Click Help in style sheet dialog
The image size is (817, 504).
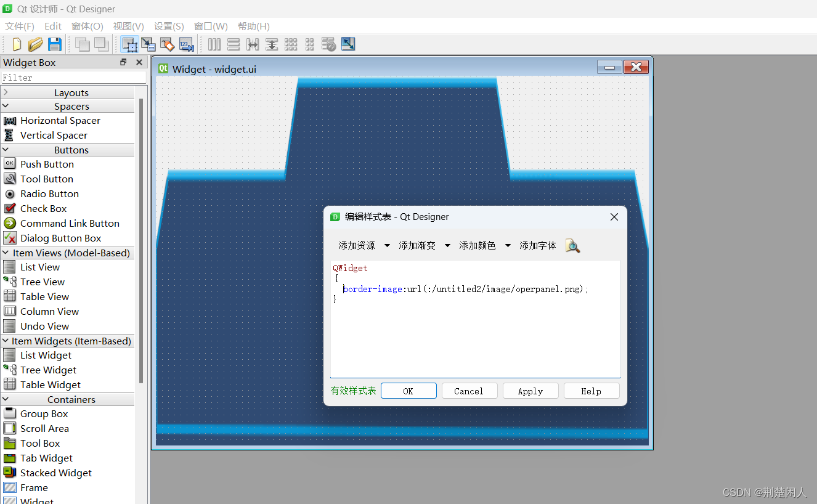coord(591,391)
